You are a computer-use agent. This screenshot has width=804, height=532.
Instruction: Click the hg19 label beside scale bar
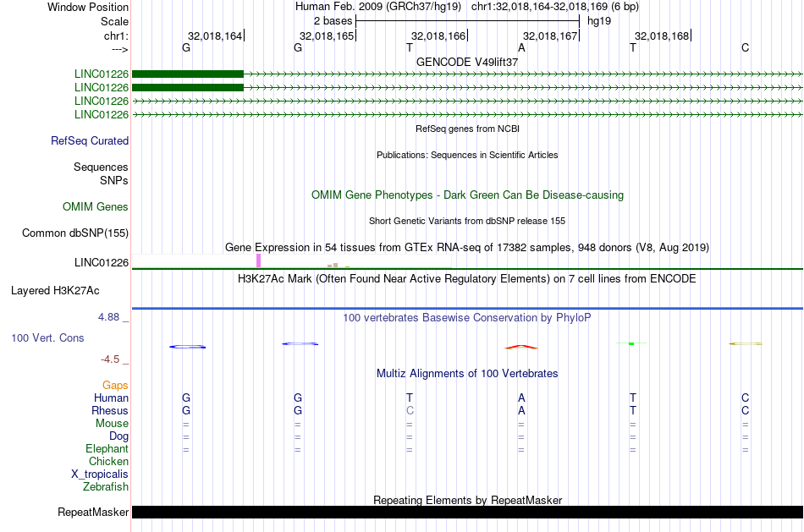599,21
